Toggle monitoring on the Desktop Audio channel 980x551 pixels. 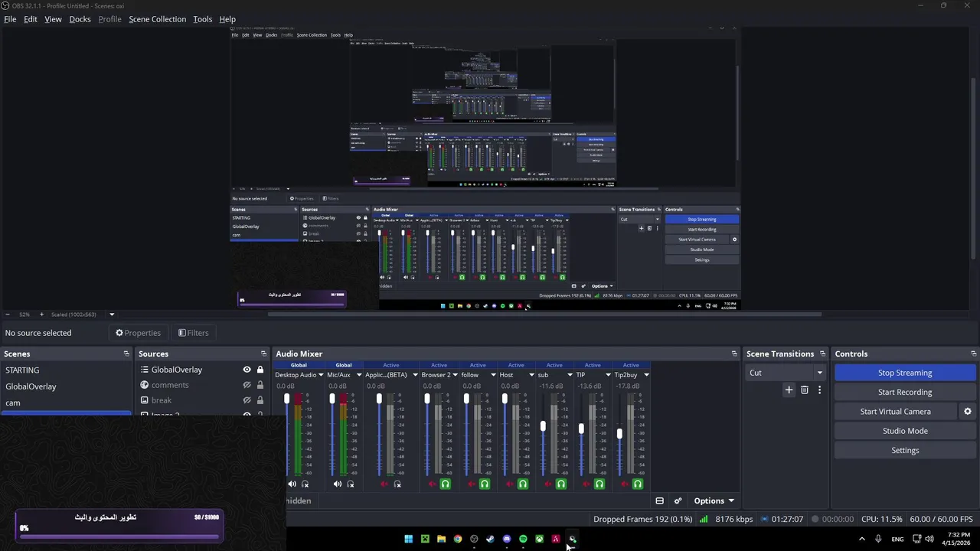305,484
